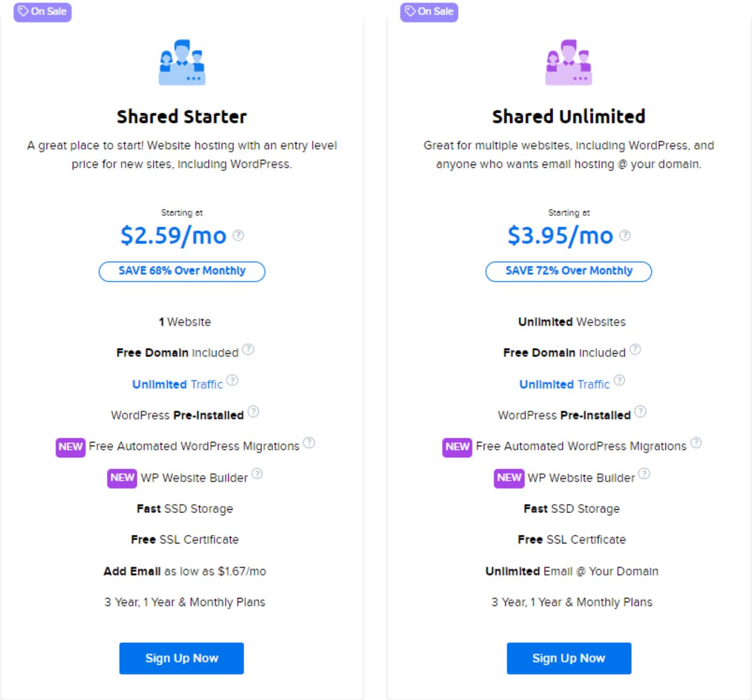Screen dimensions: 752x700
Task: Click On Sale tag on Shared Starter
Action: 43,12
